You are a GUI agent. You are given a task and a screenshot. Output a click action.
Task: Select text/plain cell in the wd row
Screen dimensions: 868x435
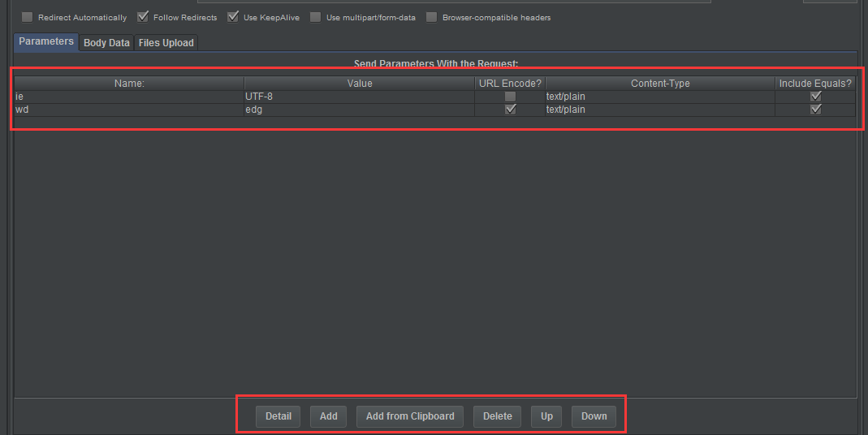(x=660, y=110)
